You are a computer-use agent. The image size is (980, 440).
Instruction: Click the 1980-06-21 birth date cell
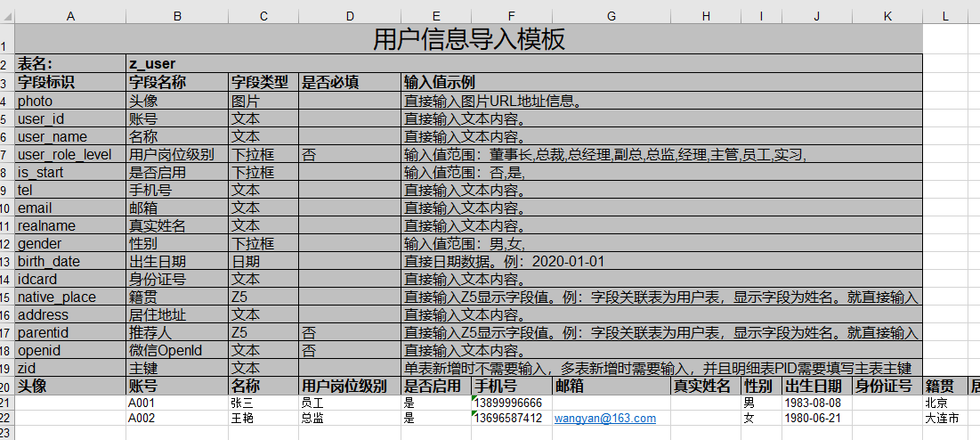[x=816, y=418]
